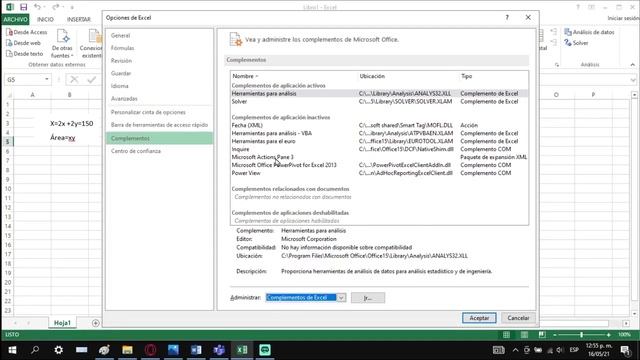640x360 pixels.
Task: Click Desde web in the ribbon
Action: click(24, 43)
